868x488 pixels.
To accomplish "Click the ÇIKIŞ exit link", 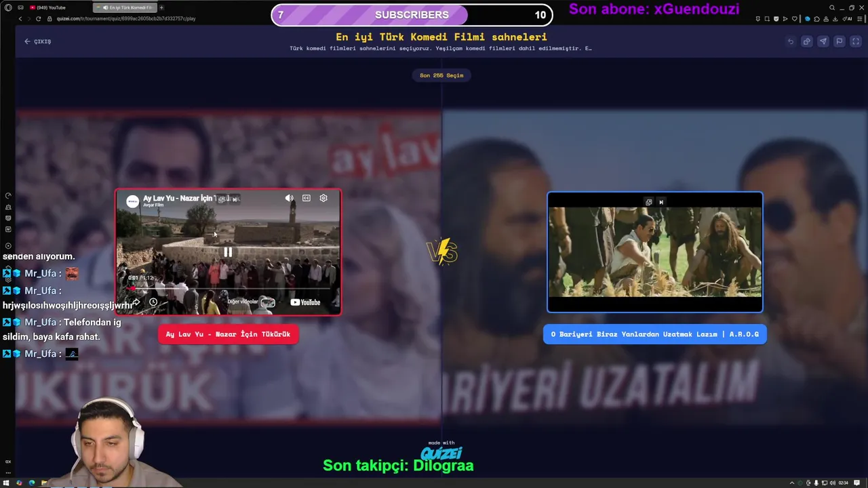I will tap(38, 41).
